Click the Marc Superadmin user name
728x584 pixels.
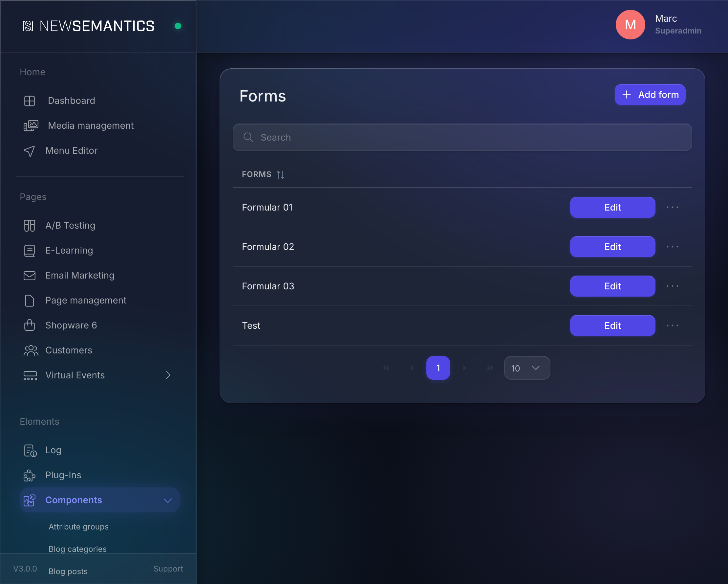tap(678, 24)
